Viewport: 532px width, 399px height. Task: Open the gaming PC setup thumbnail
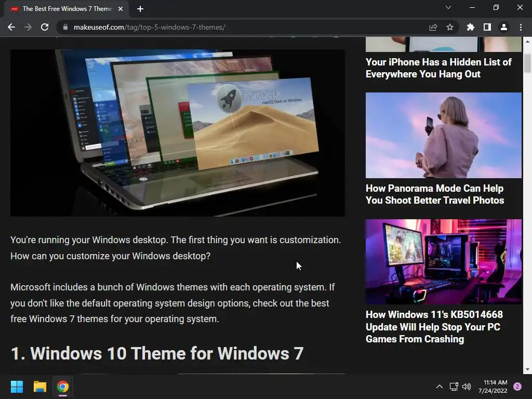point(444,262)
